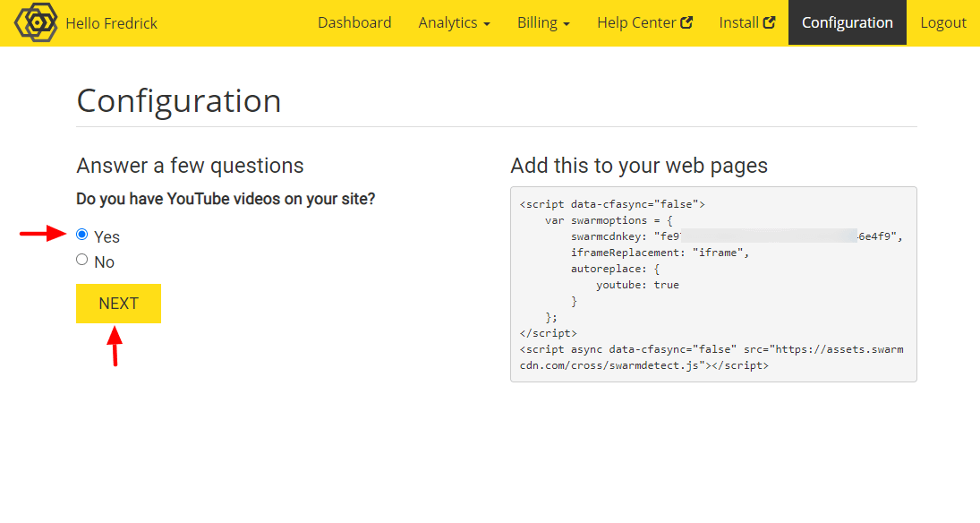
Task: Click the 'youtube: true' code line
Action: (637, 285)
